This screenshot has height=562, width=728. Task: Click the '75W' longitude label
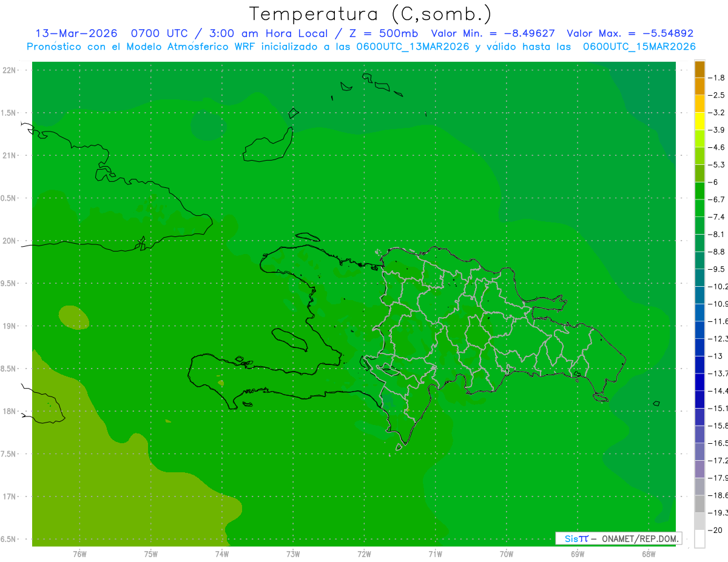pyautogui.click(x=151, y=554)
